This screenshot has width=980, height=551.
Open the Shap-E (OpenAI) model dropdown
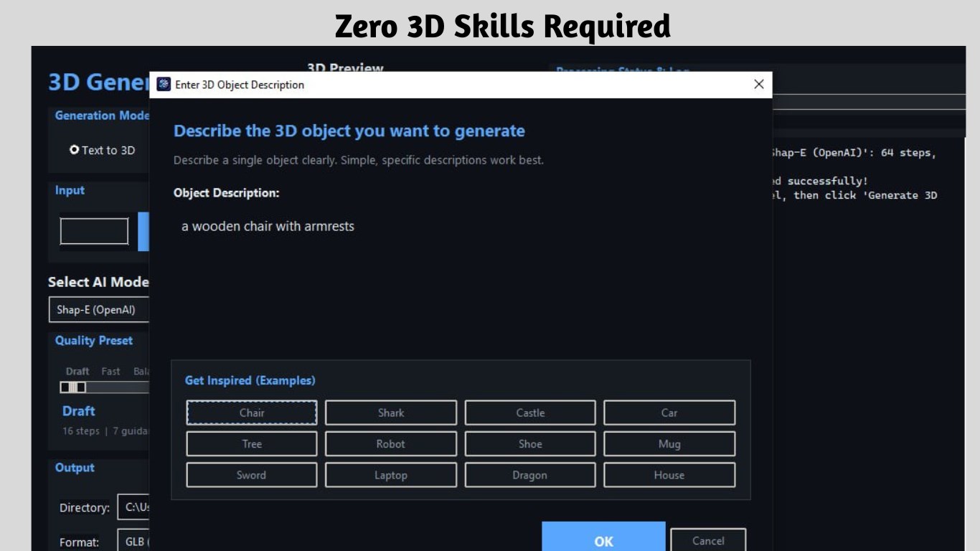tap(99, 310)
